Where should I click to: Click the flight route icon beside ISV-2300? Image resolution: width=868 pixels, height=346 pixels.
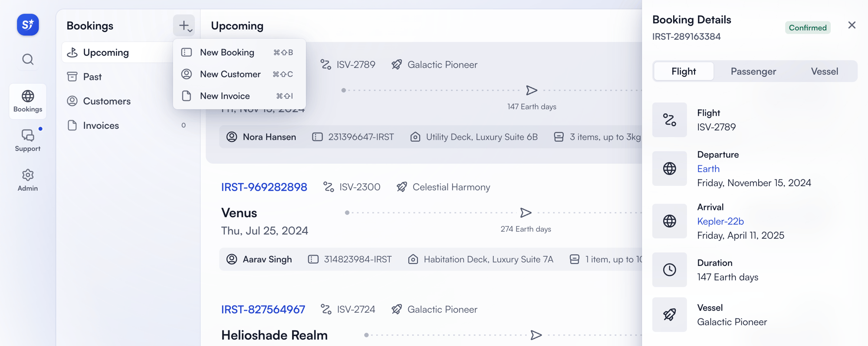click(x=329, y=187)
